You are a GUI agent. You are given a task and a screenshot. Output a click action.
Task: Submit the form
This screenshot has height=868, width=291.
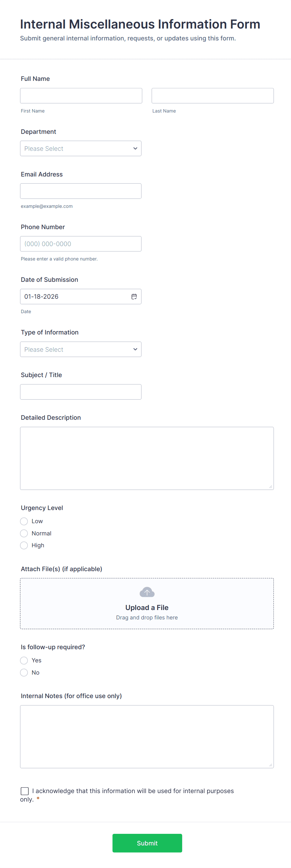pos(147,843)
